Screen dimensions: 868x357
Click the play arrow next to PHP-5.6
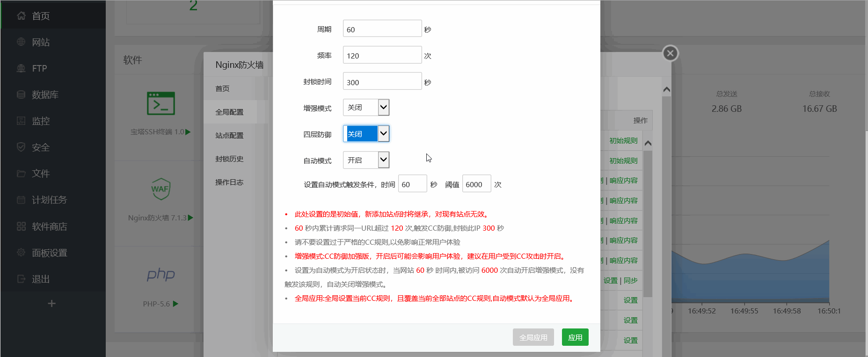175,304
